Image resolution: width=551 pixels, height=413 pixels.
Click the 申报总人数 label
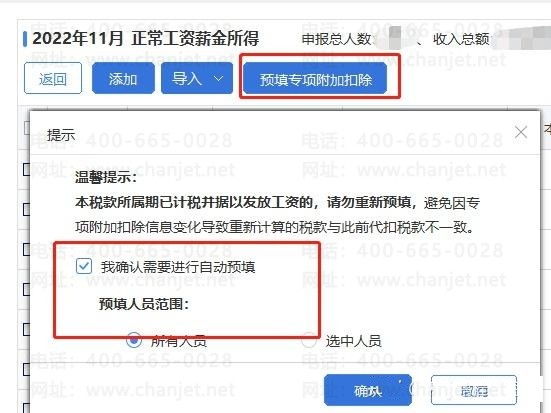click(336, 39)
